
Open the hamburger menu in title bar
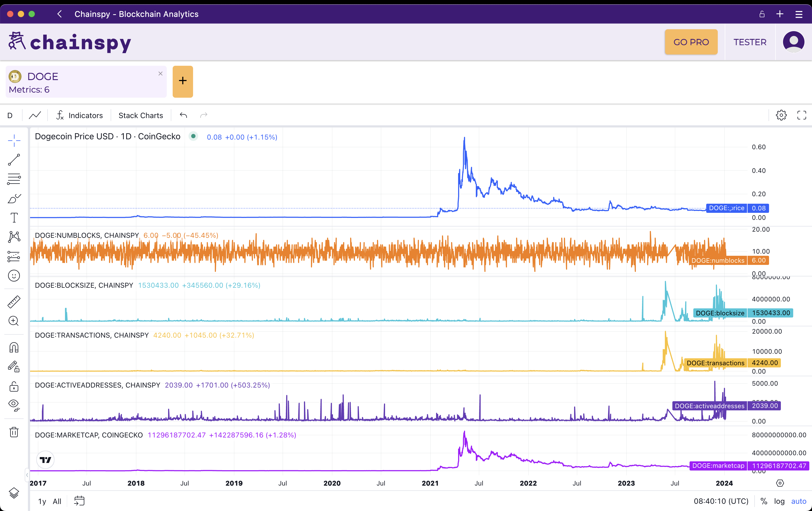pyautogui.click(x=799, y=14)
